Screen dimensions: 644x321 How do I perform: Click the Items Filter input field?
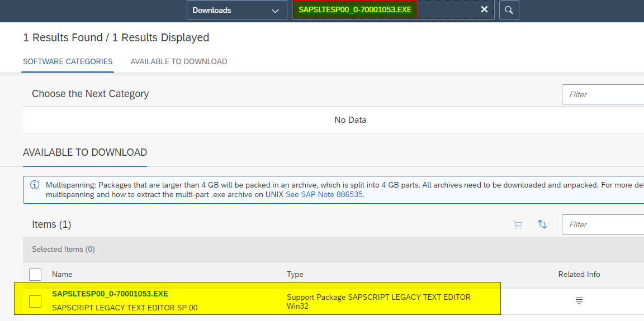tap(603, 224)
